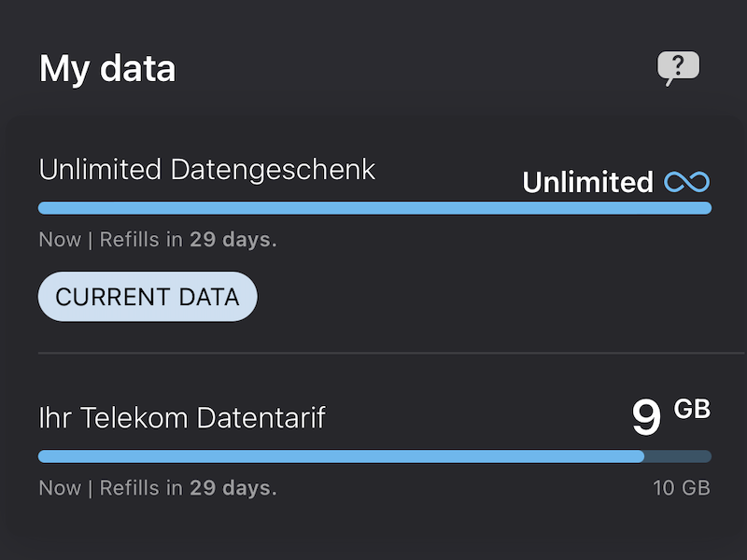Screen dimensions: 747x560
Task: Tap the large 9 remaining data figure
Action: point(646,418)
